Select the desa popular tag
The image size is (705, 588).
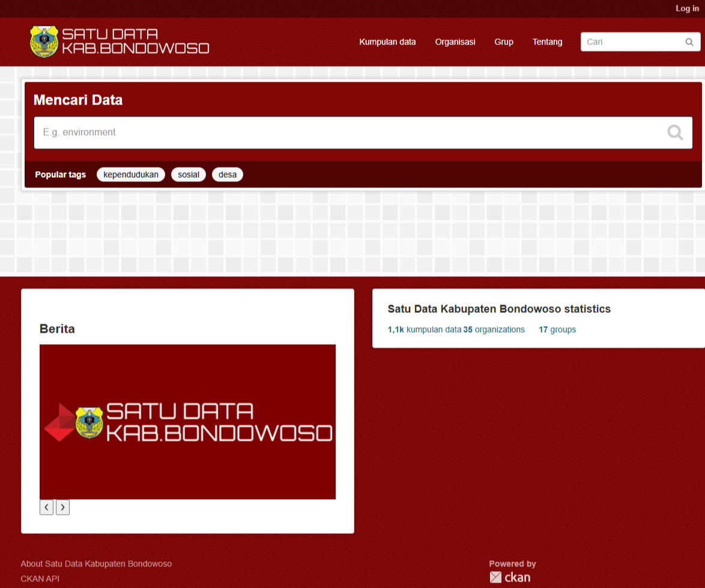pos(228,175)
